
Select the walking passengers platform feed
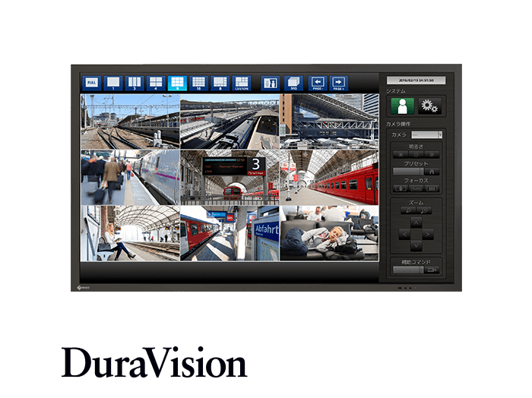click(x=130, y=177)
